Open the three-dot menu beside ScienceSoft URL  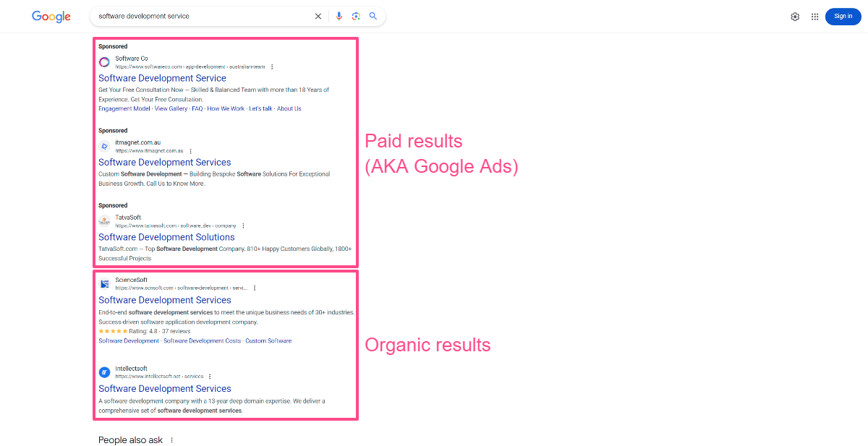(x=254, y=288)
